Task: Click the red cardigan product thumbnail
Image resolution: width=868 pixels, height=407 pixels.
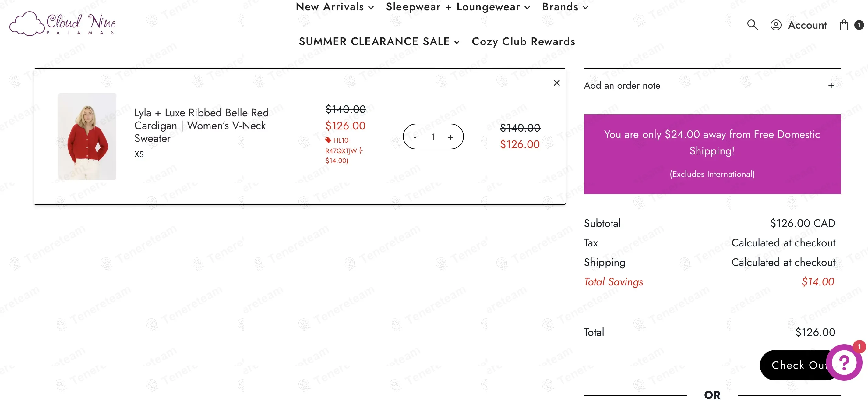Action: 87,136
